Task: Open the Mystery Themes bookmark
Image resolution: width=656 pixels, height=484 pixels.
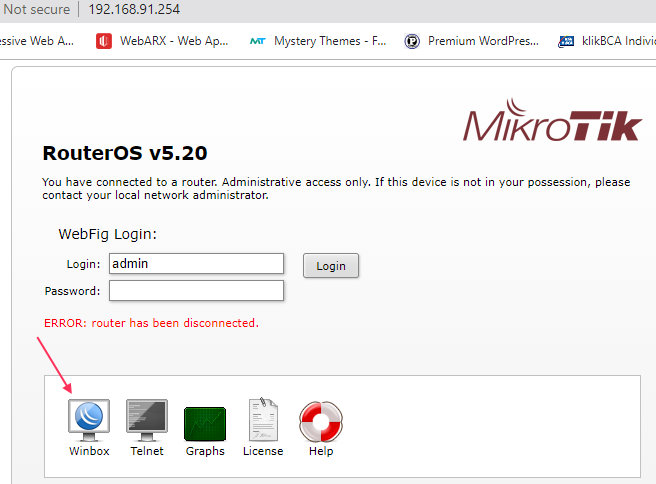Action: coord(318,41)
